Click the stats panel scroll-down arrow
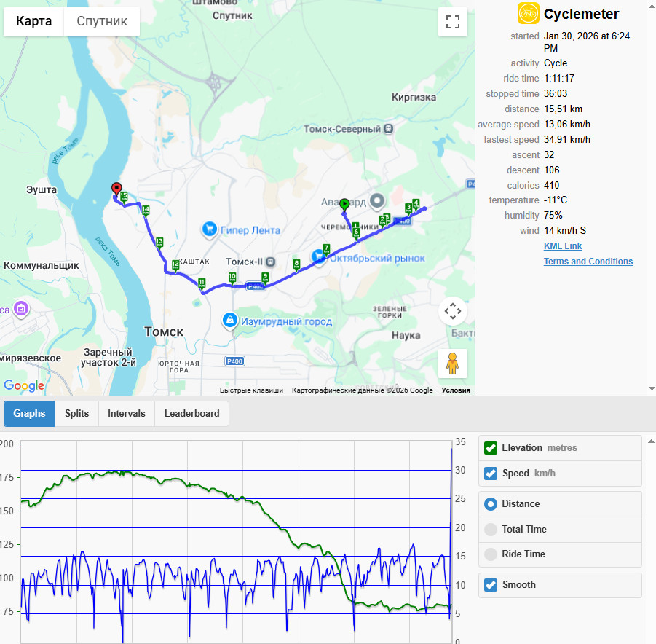The height and width of the screenshot is (644, 656). 652,388
